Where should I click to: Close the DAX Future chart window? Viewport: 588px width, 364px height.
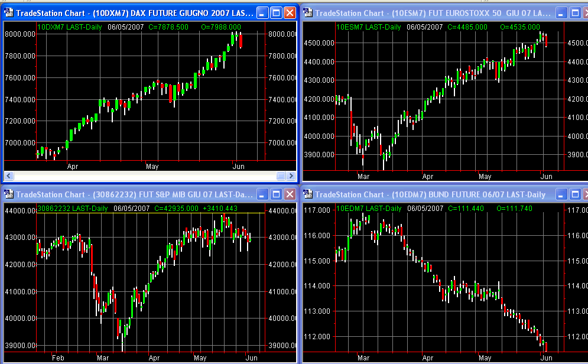click(x=290, y=12)
